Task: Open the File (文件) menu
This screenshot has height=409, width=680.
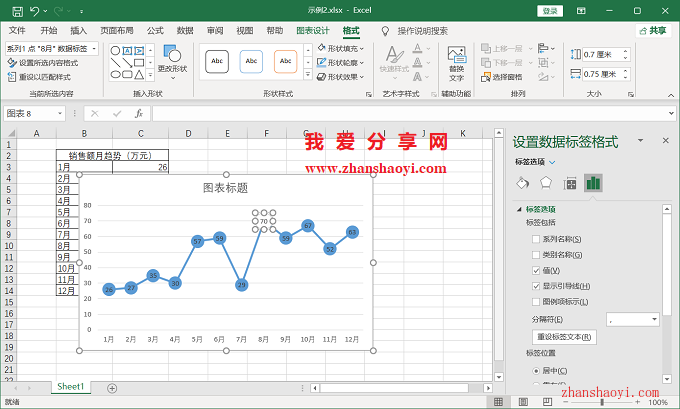Action: (x=17, y=31)
